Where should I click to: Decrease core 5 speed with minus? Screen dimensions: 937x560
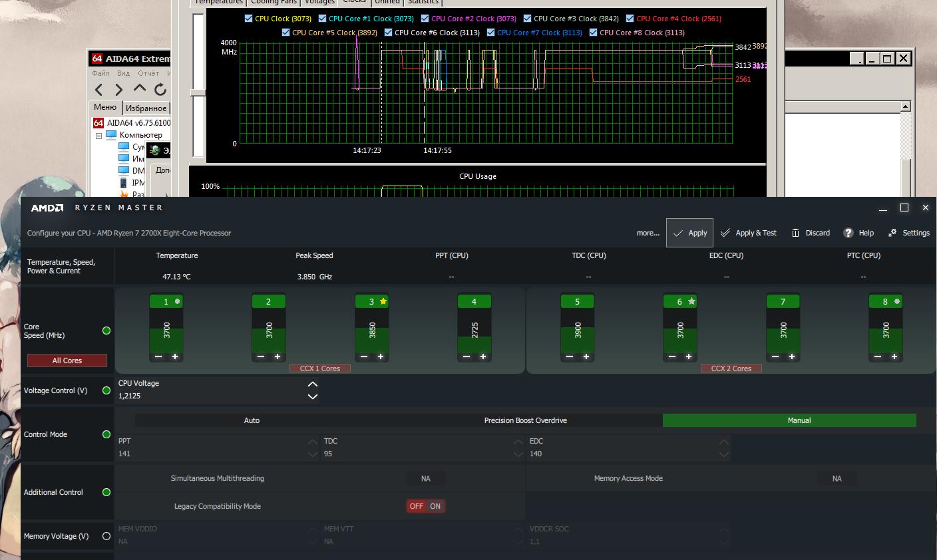point(570,356)
